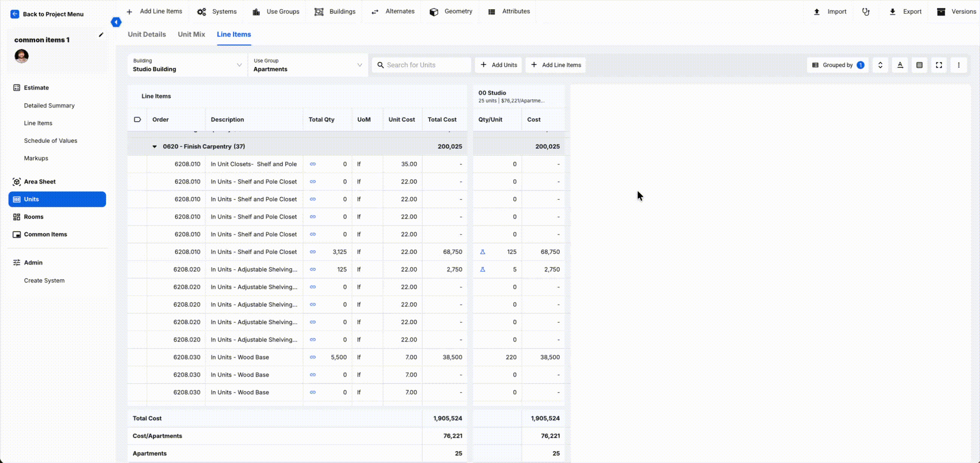Screen dimensions: 980x463
Task: Collapse the 0620 - Finish Carpentry group
Action: (x=154, y=147)
